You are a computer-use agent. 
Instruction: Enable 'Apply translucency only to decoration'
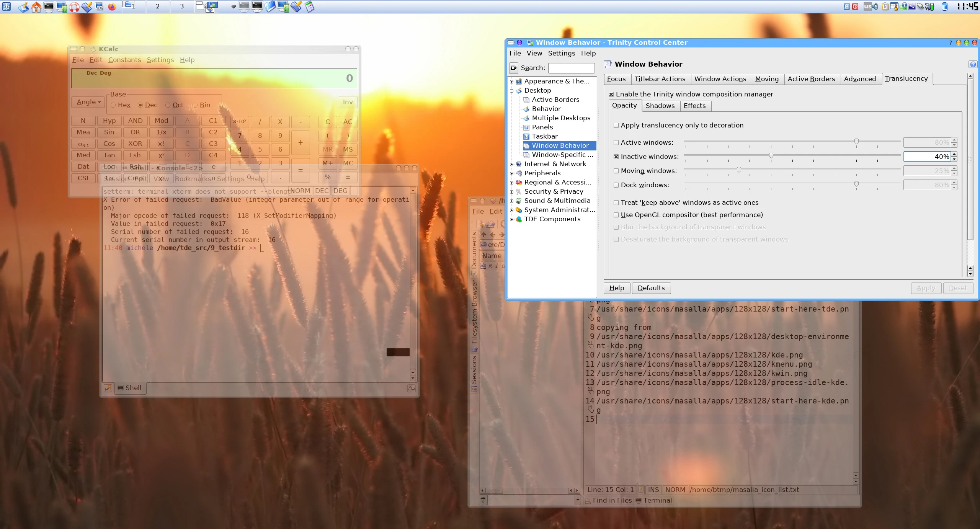click(616, 125)
